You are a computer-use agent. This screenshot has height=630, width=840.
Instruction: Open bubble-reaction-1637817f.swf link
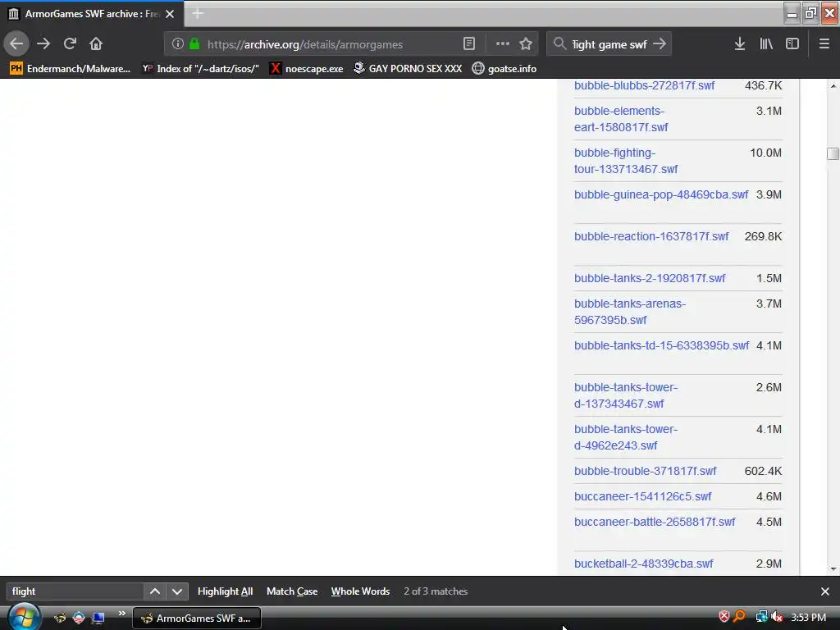651,236
